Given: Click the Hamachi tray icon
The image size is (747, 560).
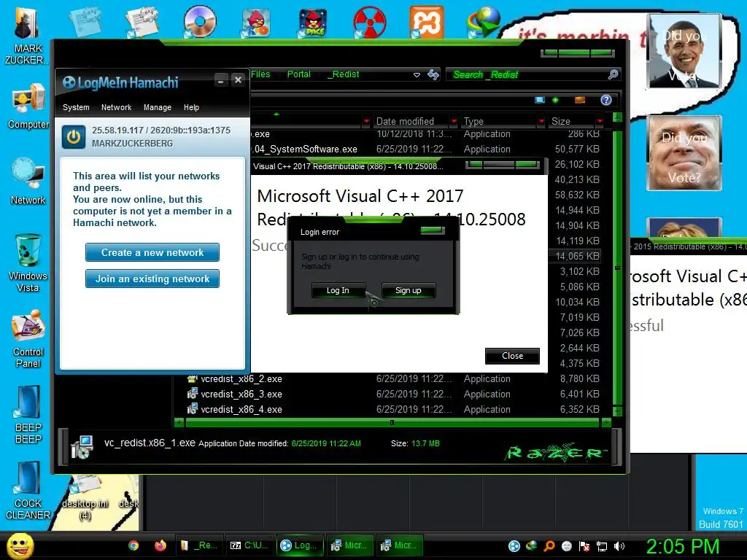Looking at the screenshot, I should point(514,546).
